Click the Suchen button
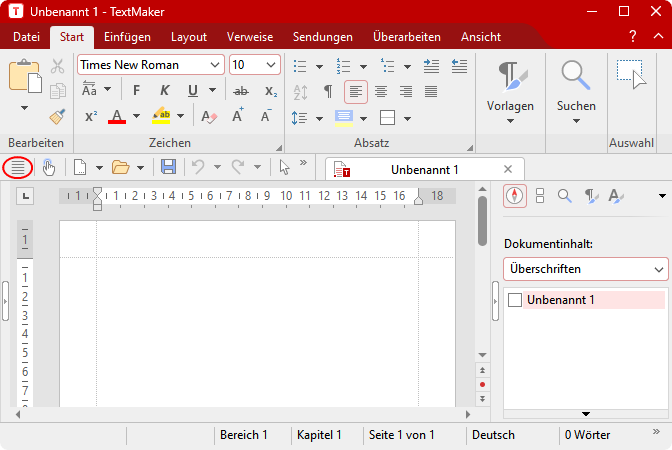Viewport: 672px width, 450px height. 576,90
